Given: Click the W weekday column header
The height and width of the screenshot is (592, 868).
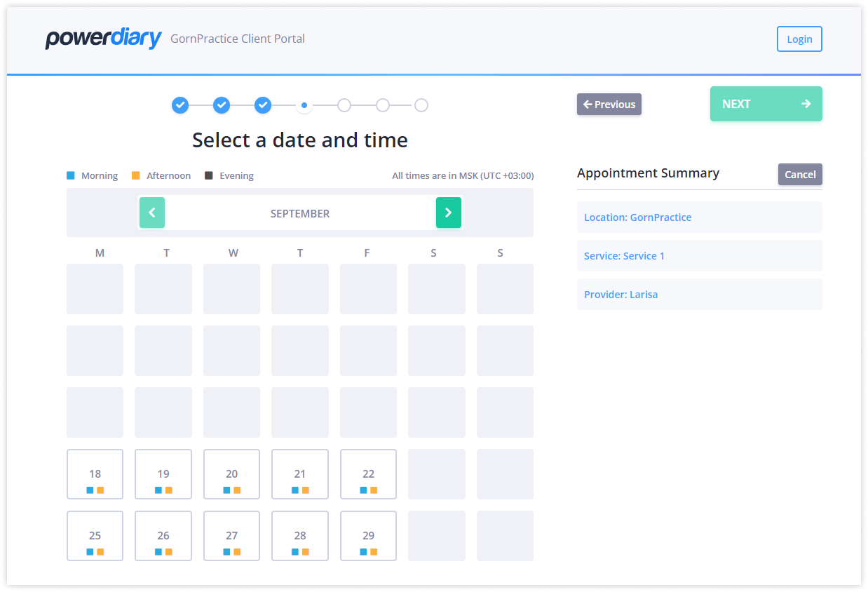Looking at the screenshot, I should click(233, 253).
